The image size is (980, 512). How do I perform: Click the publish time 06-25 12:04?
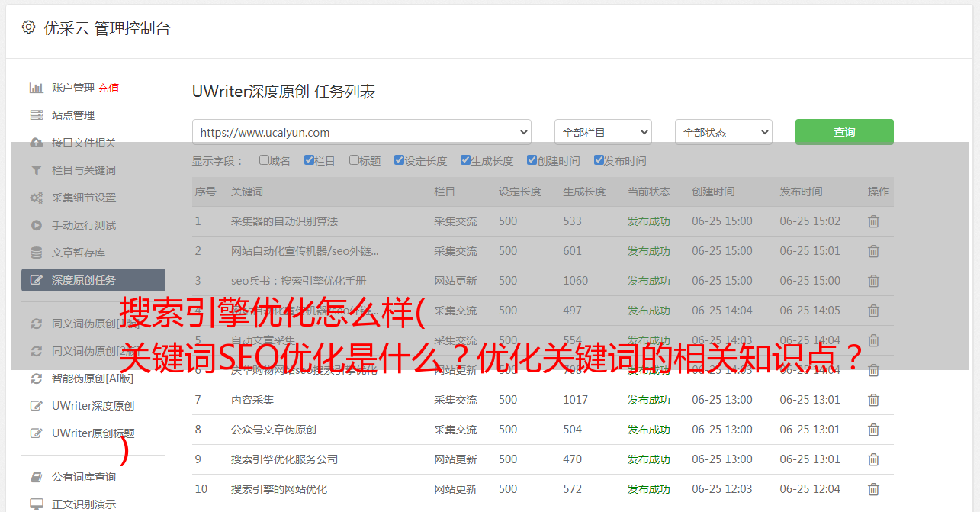point(810,489)
